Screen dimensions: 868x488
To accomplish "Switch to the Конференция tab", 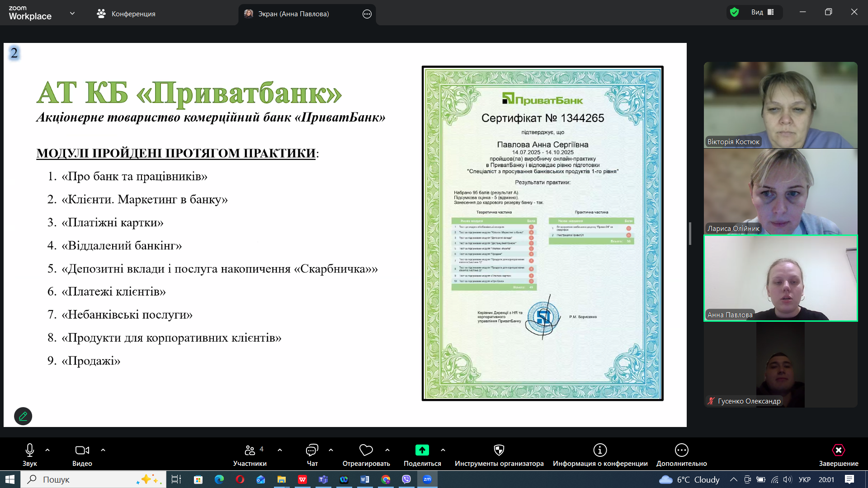I will click(126, 14).
